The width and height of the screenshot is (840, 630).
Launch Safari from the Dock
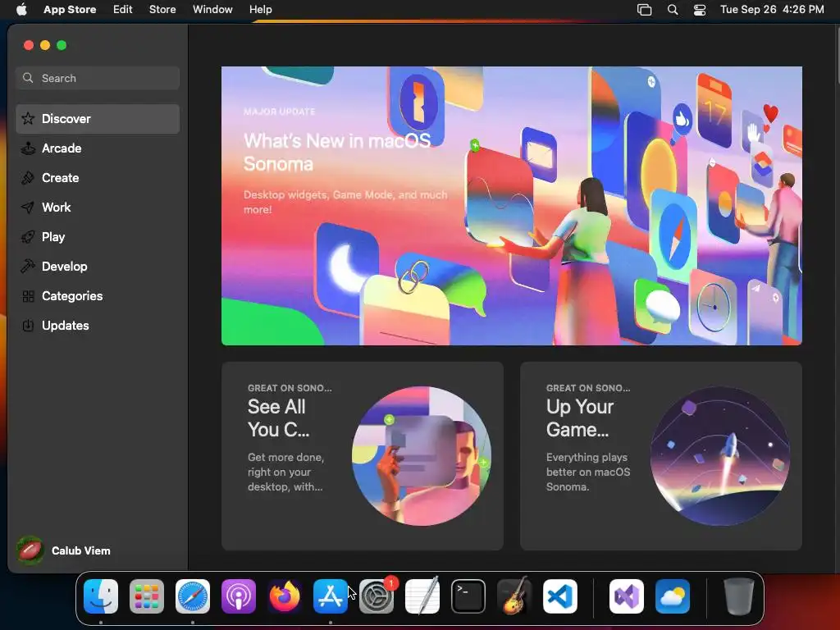(193, 596)
